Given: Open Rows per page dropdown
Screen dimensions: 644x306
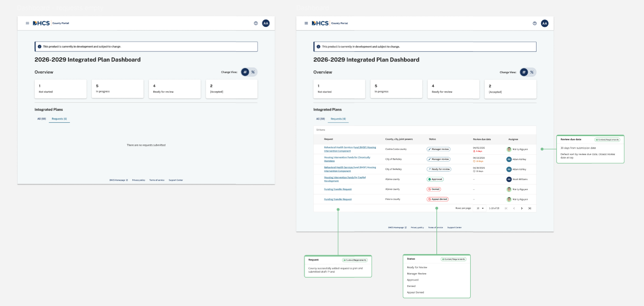Looking at the screenshot, I should click(480, 208).
